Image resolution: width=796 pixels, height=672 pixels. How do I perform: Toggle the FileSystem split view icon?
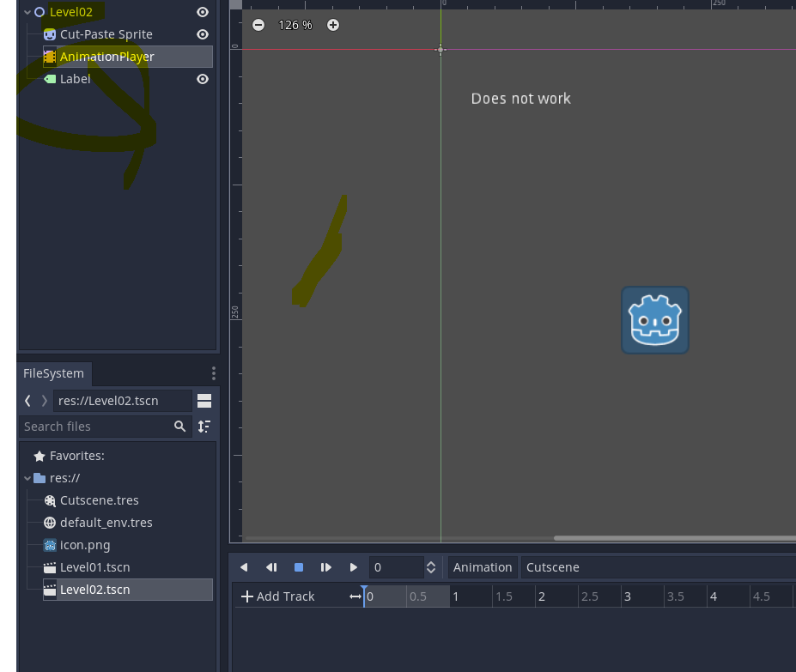point(204,400)
